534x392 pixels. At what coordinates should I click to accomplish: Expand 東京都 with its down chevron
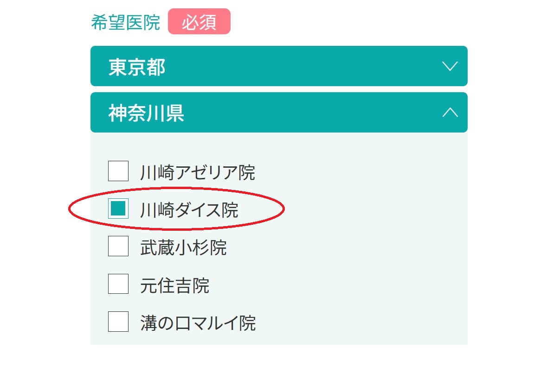click(450, 66)
